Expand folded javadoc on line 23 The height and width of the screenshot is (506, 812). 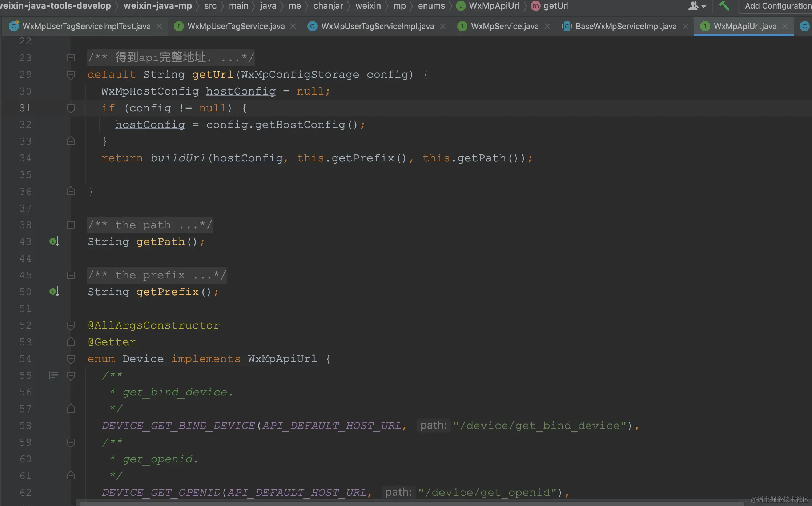(71, 58)
